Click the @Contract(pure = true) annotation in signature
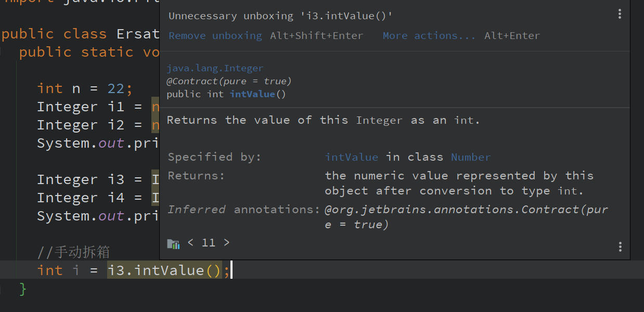Screen dimensions: 644x312 coord(229,81)
